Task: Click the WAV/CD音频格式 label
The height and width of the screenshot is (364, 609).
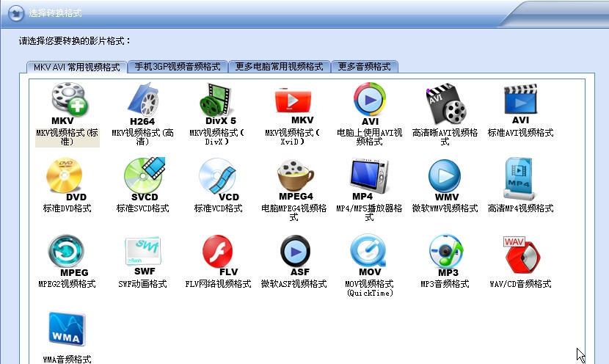Action: pos(520,284)
